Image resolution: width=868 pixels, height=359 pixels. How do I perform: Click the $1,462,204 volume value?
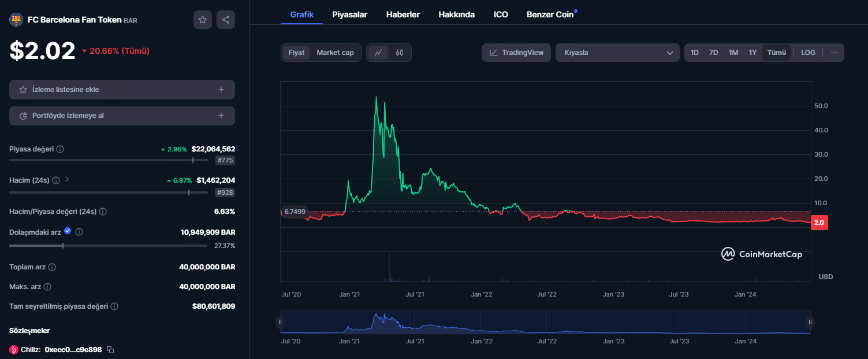pyautogui.click(x=215, y=180)
